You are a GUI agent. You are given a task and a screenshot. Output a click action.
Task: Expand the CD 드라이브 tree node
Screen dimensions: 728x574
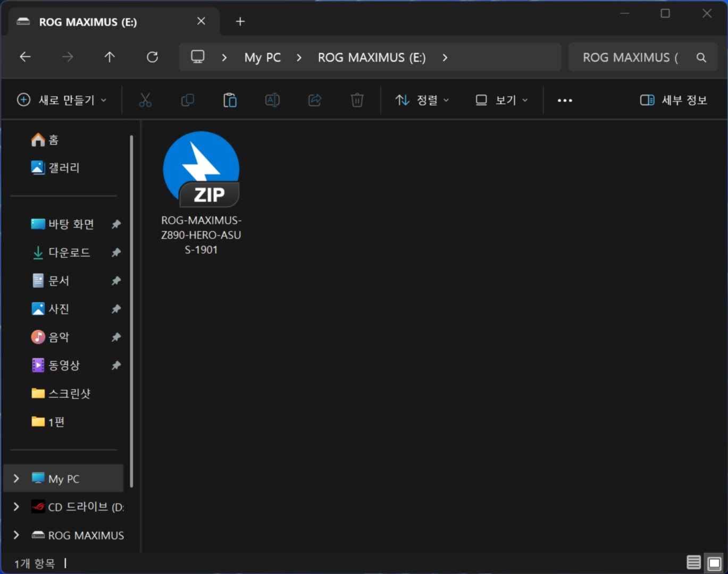[16, 507]
